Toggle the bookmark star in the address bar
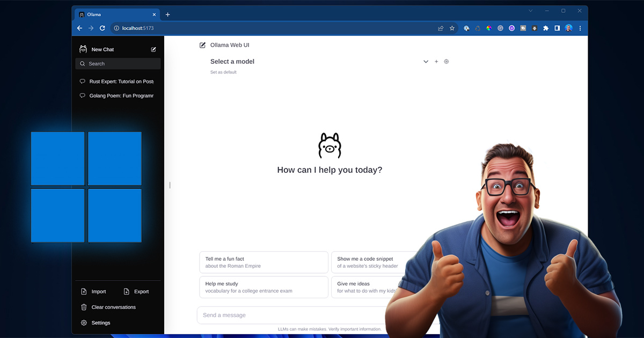This screenshot has width=644, height=338. coord(452,28)
